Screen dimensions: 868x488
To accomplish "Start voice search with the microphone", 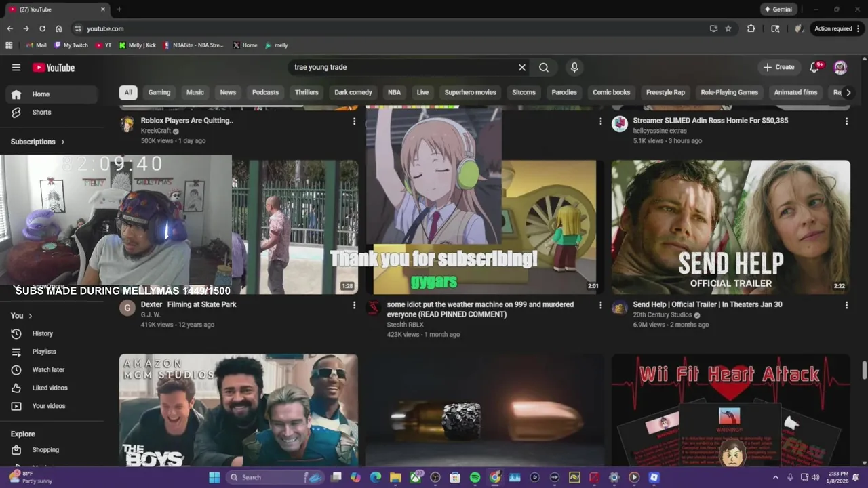I will click(x=574, y=67).
